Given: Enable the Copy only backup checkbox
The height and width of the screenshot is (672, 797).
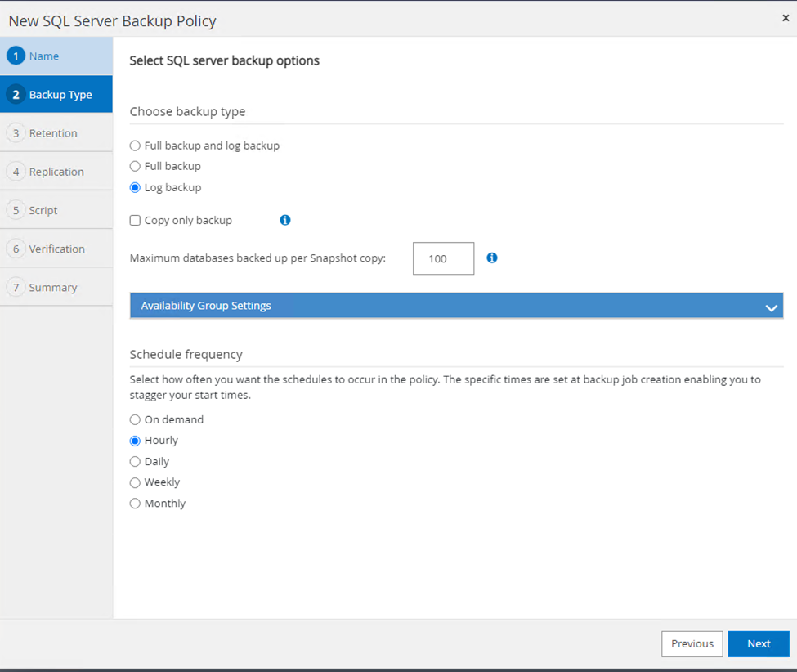Looking at the screenshot, I should (x=136, y=221).
